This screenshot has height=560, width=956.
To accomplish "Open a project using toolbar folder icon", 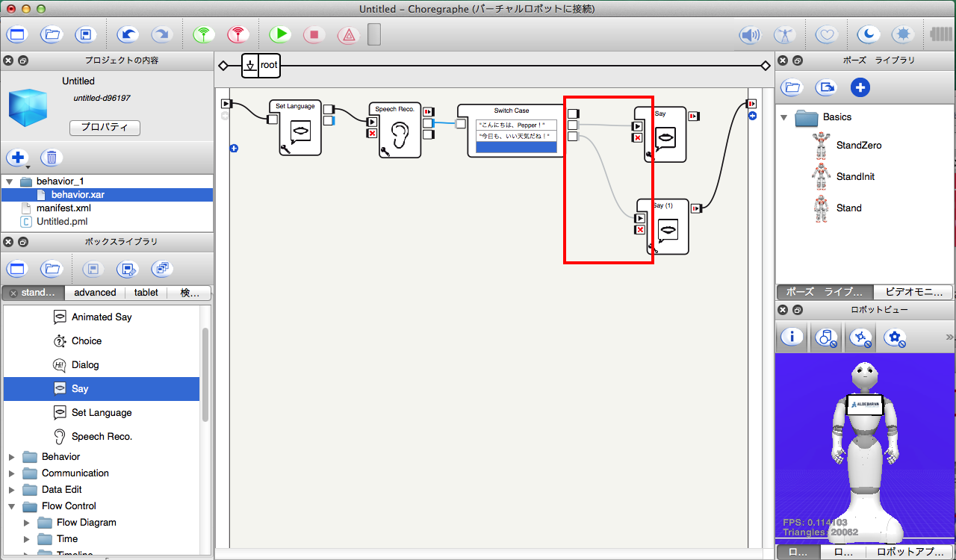I will point(52,34).
